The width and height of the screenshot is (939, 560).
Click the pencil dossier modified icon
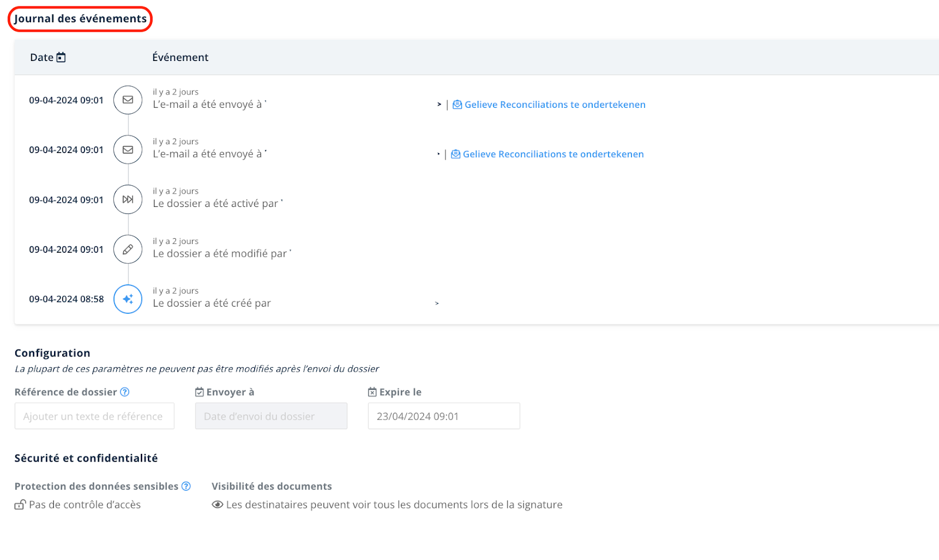point(128,249)
